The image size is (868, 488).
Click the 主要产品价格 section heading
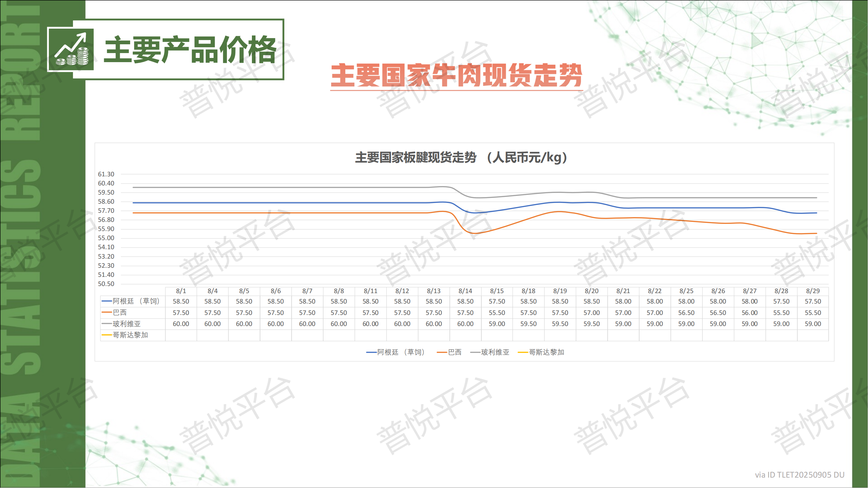tap(190, 50)
